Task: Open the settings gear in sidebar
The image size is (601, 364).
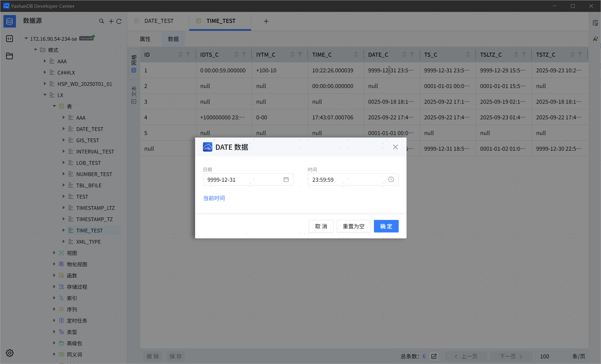Action: 9,353
